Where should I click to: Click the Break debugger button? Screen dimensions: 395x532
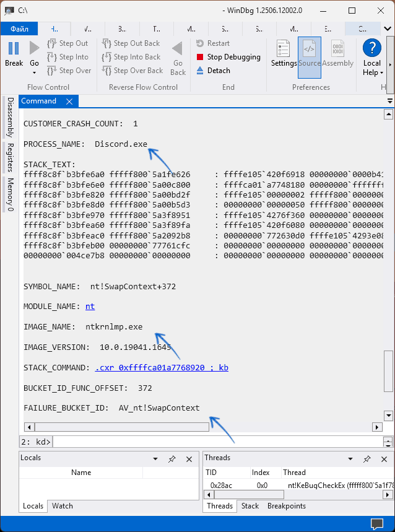14,53
